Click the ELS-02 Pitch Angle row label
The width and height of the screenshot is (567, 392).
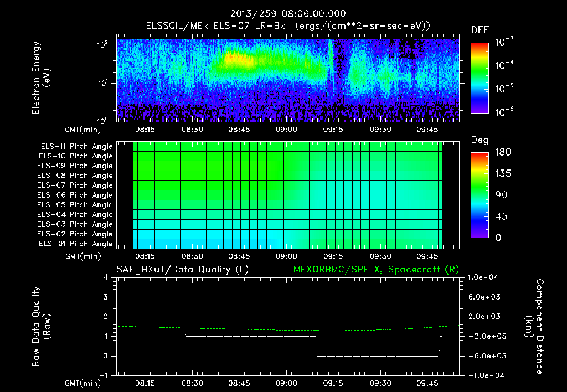tap(75, 234)
